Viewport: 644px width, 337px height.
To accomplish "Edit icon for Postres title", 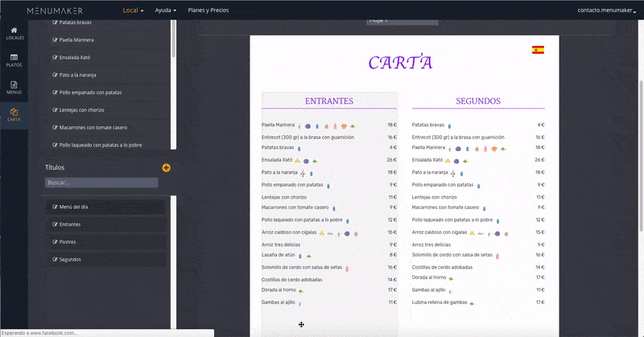I will pyautogui.click(x=55, y=242).
